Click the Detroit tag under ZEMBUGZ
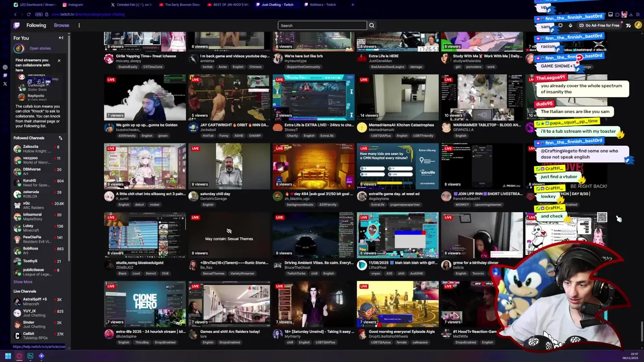 (x=150, y=274)
